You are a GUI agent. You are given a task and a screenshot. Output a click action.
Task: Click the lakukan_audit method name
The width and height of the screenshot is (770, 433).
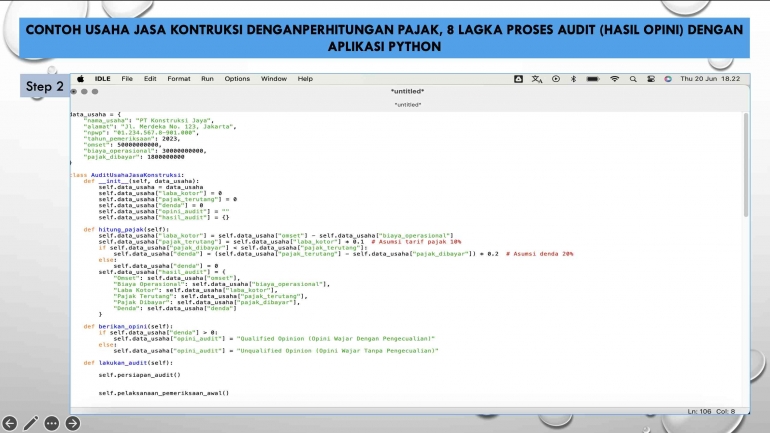pos(122,363)
